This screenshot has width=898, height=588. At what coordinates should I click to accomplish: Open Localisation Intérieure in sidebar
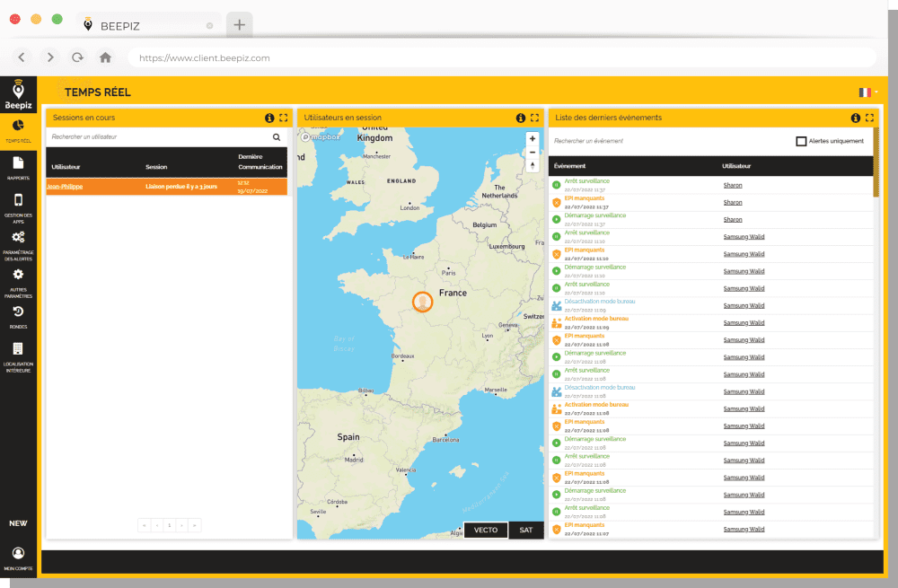pos(18,357)
